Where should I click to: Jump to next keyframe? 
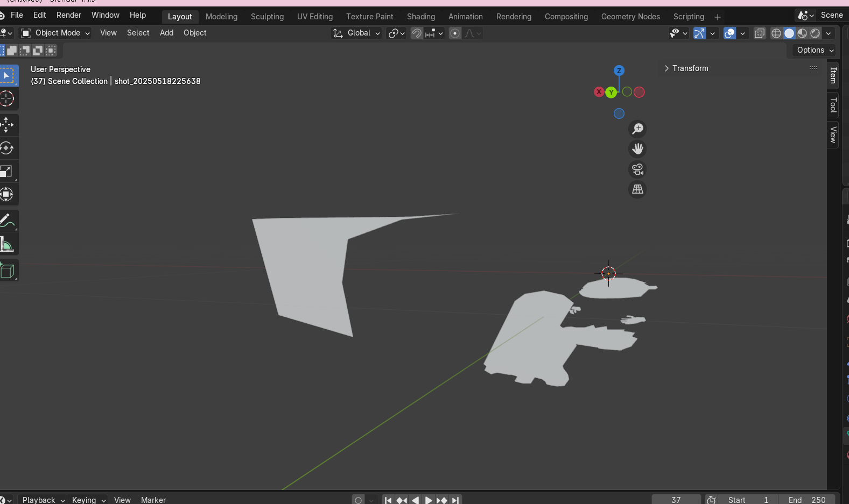442,500
